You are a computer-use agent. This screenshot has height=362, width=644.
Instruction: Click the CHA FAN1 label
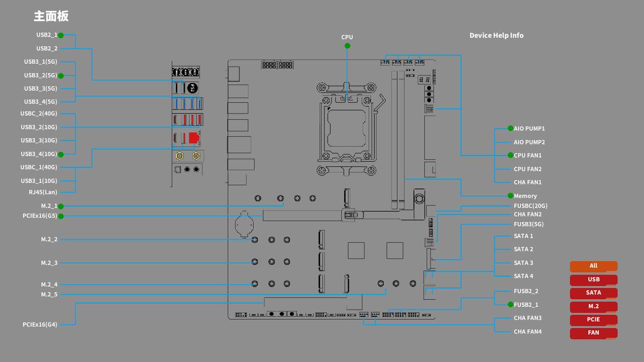[528, 182]
